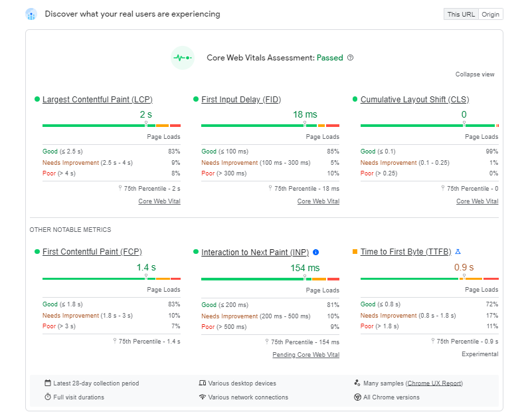Collapse the expanded metrics view

475,74
